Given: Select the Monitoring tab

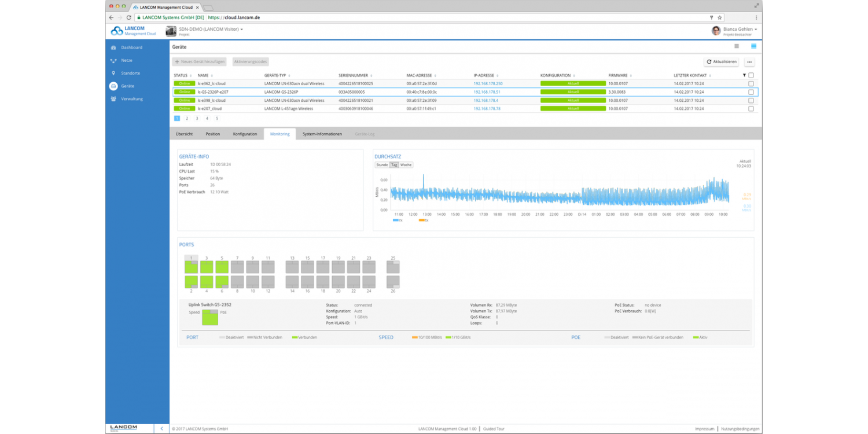Looking at the screenshot, I should click(x=279, y=134).
